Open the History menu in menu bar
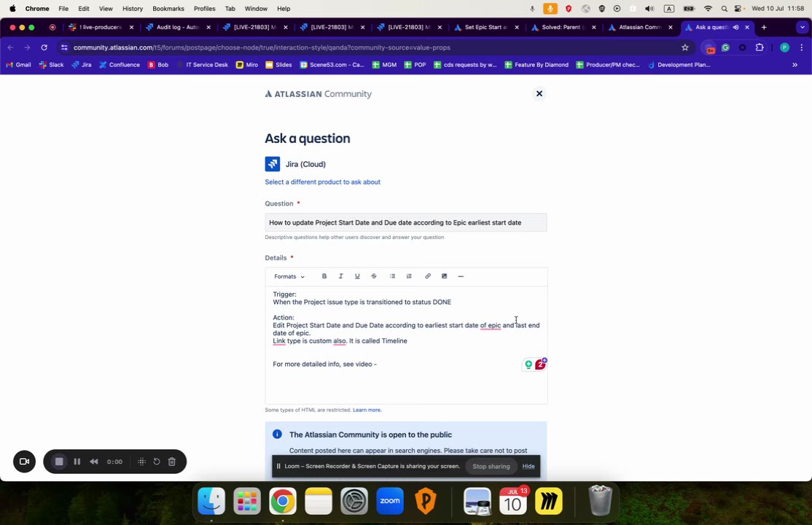This screenshot has width=812, height=525. 133,9
